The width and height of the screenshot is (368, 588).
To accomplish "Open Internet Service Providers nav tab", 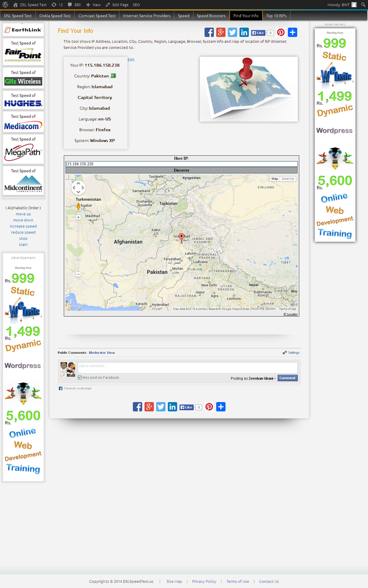I will (147, 16).
